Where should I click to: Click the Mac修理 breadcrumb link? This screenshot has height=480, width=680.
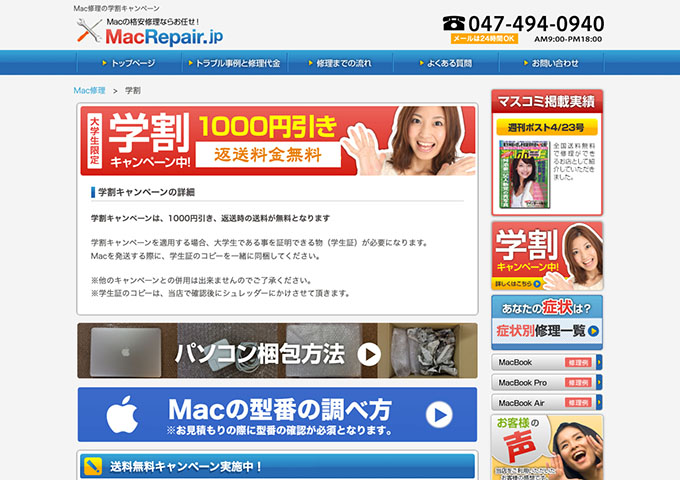tap(89, 91)
